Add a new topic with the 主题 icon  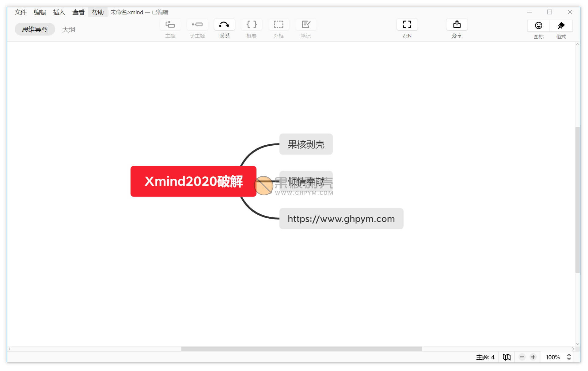tap(170, 25)
